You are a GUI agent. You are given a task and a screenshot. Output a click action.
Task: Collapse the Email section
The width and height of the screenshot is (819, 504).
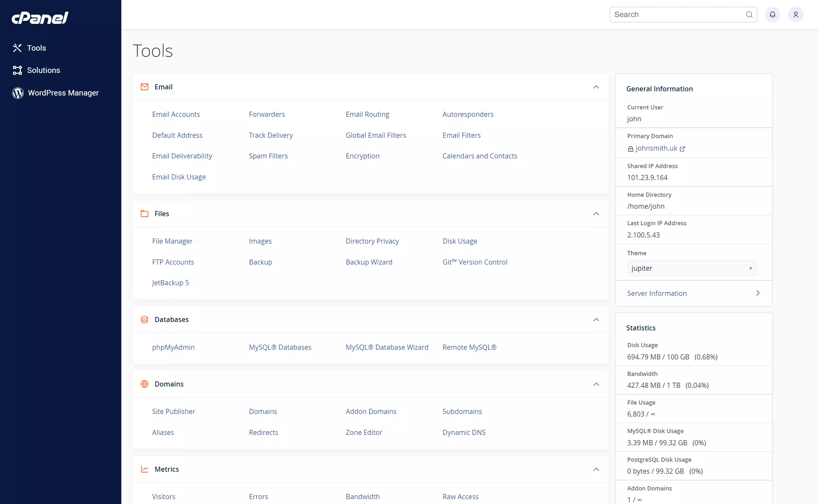click(596, 87)
